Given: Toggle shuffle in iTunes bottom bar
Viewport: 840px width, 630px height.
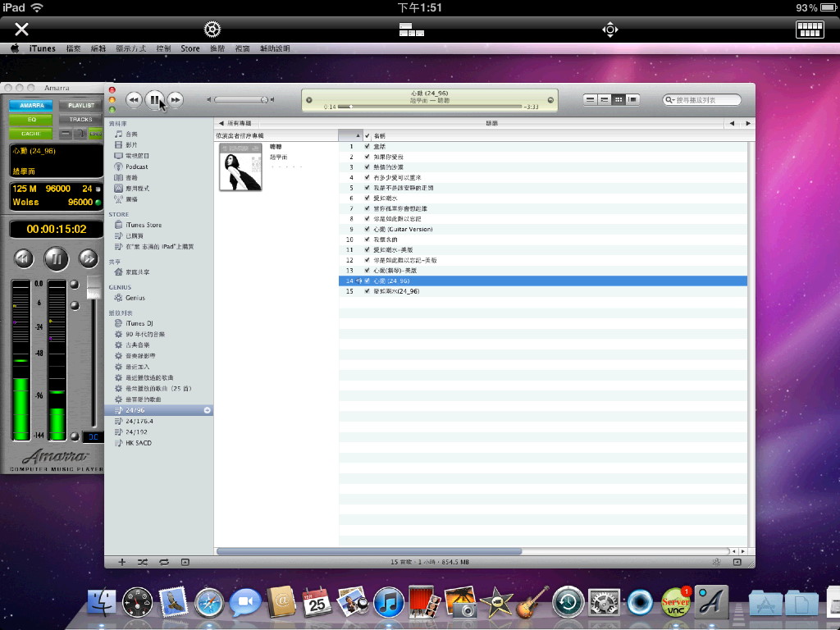Looking at the screenshot, I should point(142,562).
